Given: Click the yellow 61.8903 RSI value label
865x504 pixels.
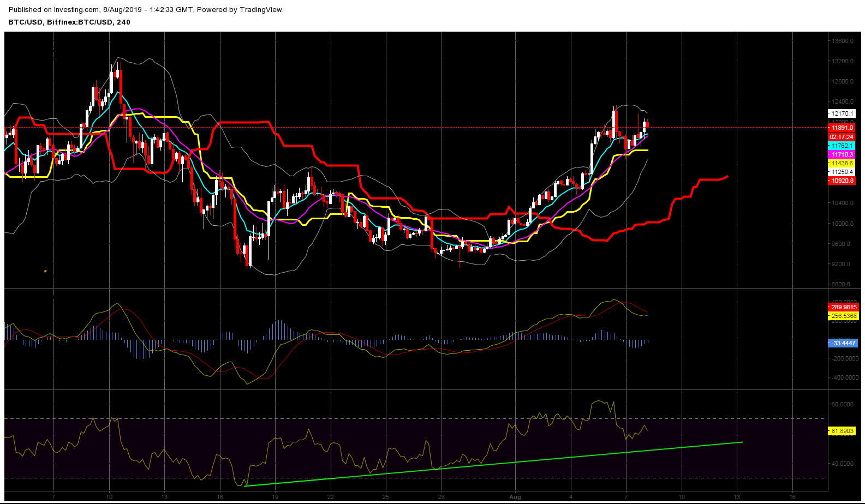Looking at the screenshot, I should point(842,431).
